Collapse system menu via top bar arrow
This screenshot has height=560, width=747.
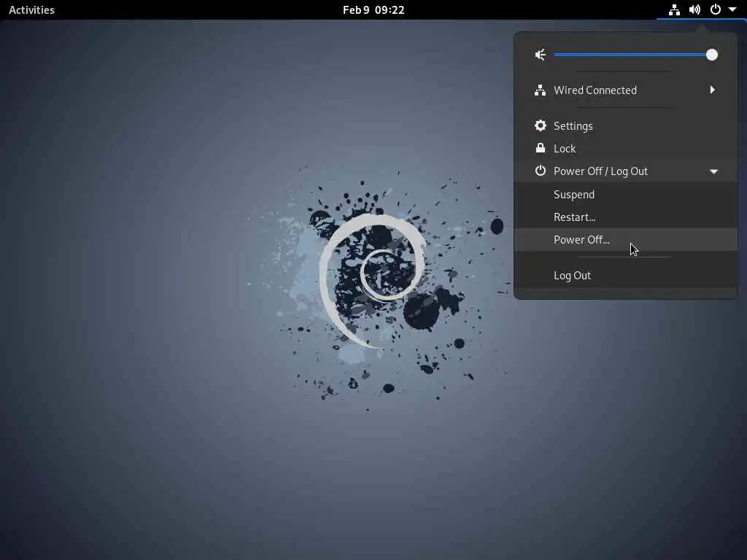click(x=732, y=9)
